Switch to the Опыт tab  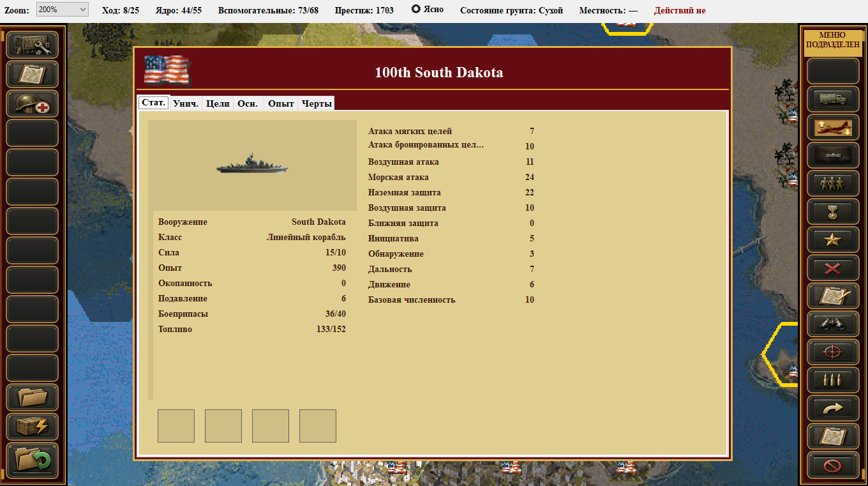(x=281, y=103)
